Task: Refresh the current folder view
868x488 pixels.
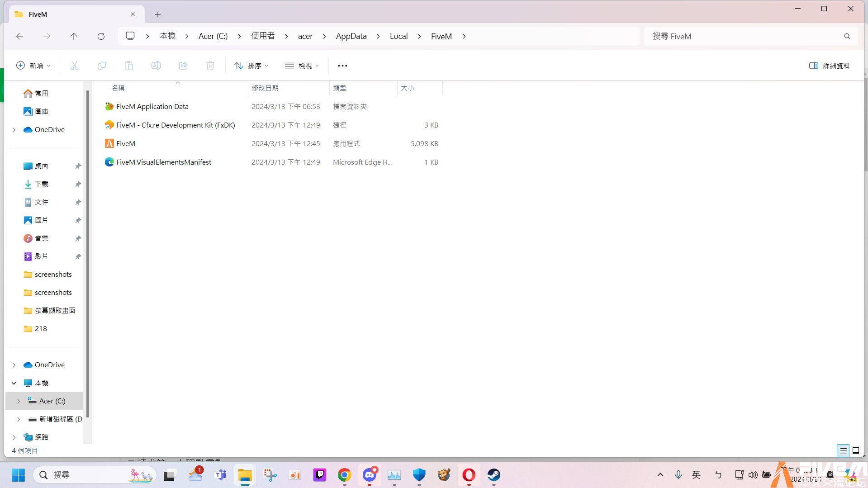Action: click(x=101, y=36)
